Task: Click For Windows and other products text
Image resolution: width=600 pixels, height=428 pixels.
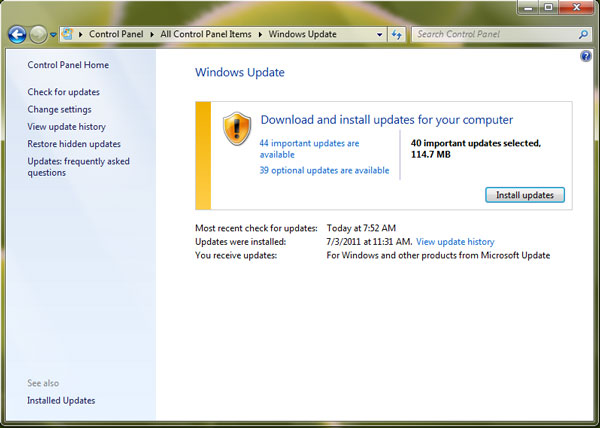Action: (438, 255)
